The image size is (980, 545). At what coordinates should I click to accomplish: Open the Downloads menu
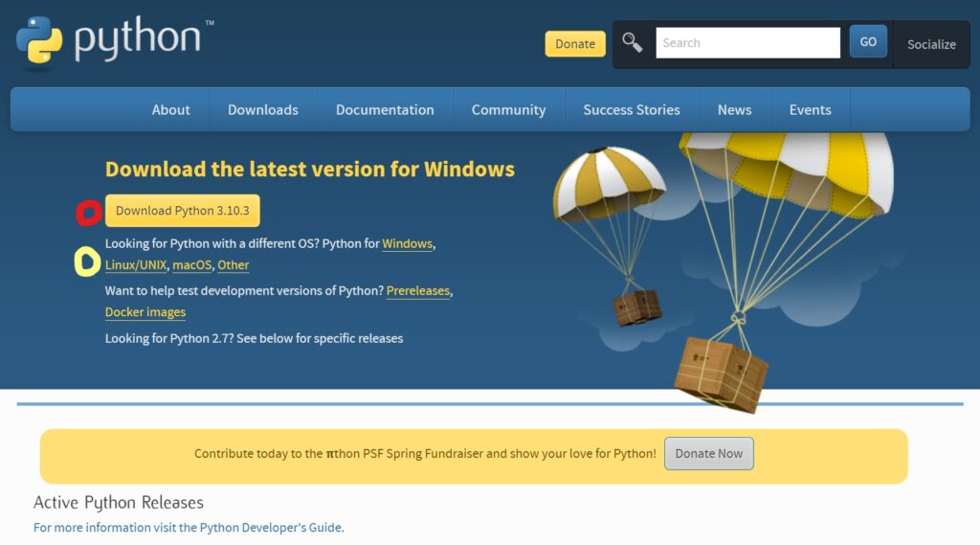click(x=263, y=109)
